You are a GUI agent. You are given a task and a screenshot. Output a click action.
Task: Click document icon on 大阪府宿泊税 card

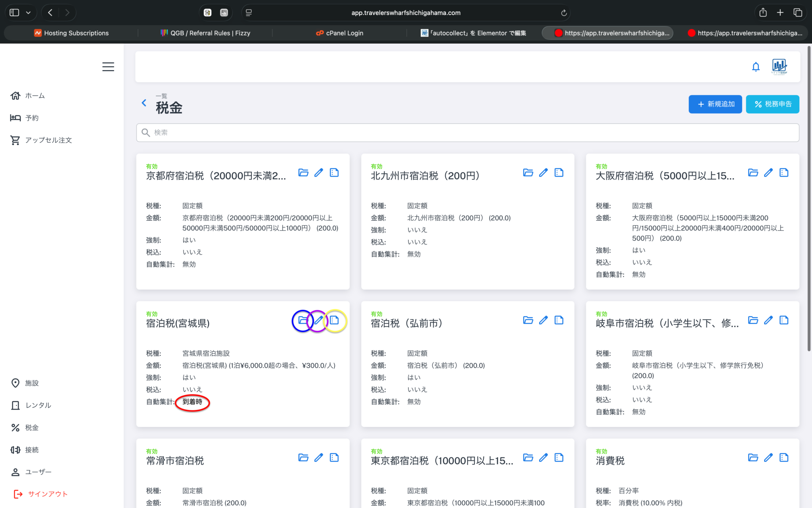pyautogui.click(x=783, y=173)
